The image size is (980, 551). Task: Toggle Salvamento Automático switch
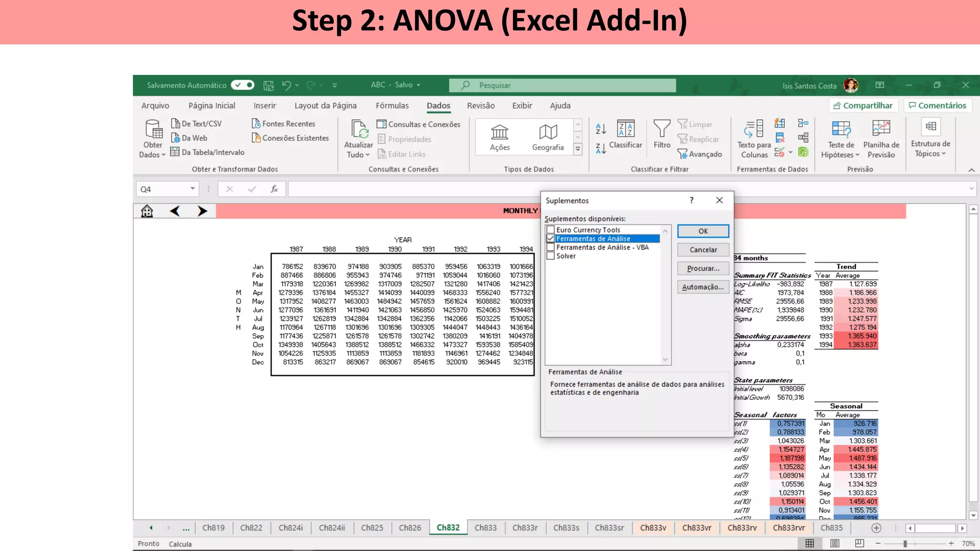point(243,85)
